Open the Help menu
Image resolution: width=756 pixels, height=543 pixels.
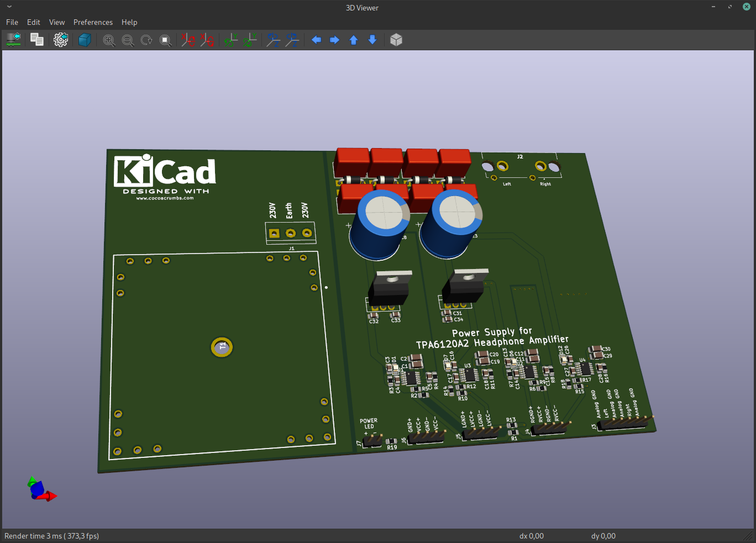click(129, 22)
